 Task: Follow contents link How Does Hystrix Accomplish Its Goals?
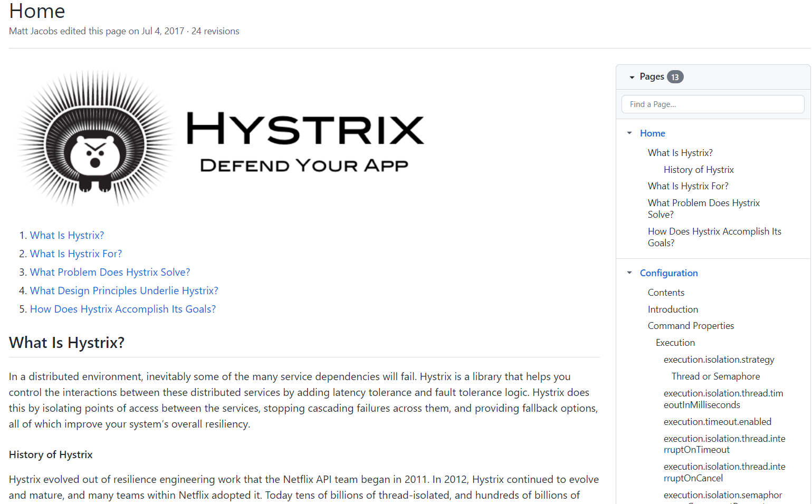point(123,309)
